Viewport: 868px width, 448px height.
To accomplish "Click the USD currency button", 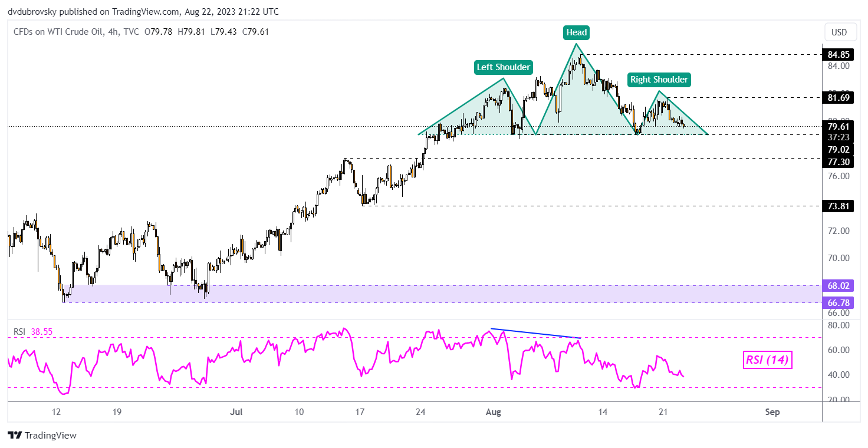I will click(x=841, y=32).
